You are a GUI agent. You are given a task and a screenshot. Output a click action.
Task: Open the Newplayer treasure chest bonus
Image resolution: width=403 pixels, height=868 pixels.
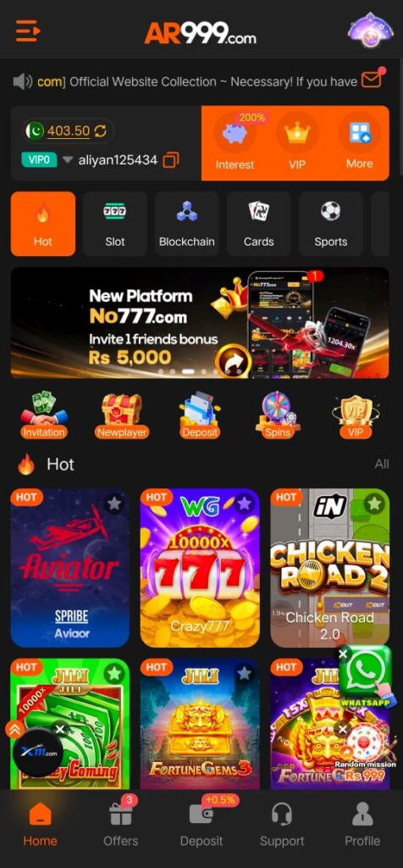click(122, 415)
